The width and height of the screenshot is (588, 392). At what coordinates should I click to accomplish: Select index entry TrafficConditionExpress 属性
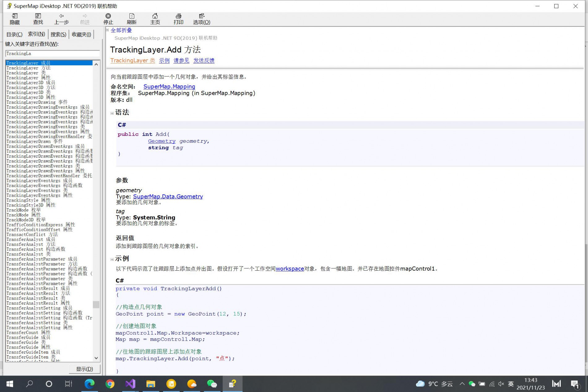pyautogui.click(x=41, y=225)
